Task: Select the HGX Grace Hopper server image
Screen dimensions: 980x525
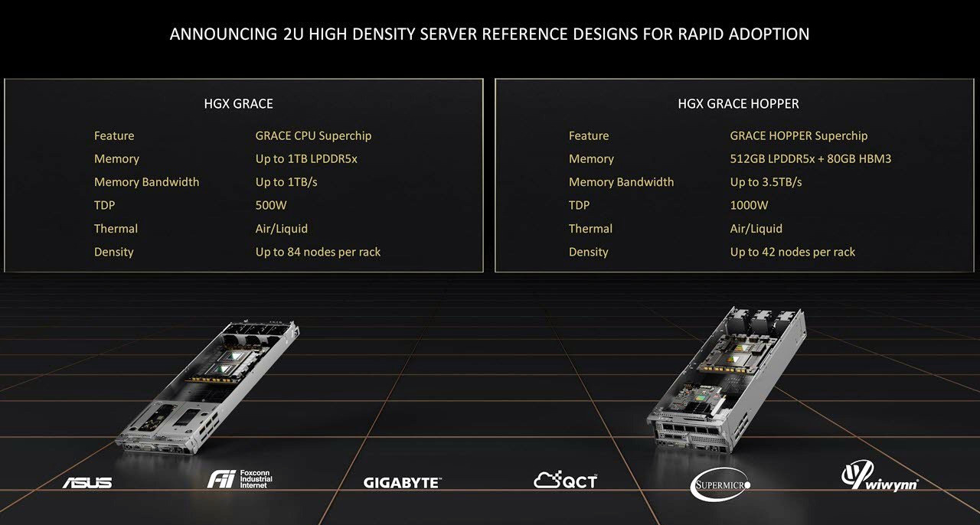Action: click(726, 380)
